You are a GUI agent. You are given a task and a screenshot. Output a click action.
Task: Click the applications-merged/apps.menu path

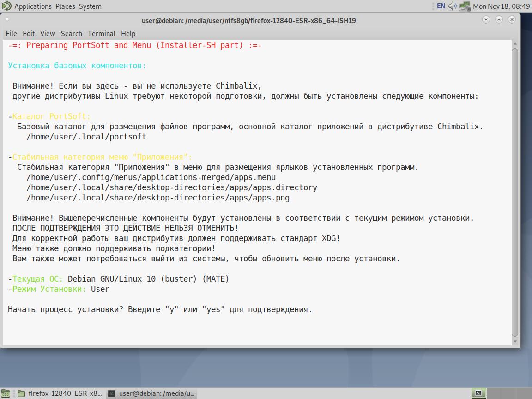point(151,177)
